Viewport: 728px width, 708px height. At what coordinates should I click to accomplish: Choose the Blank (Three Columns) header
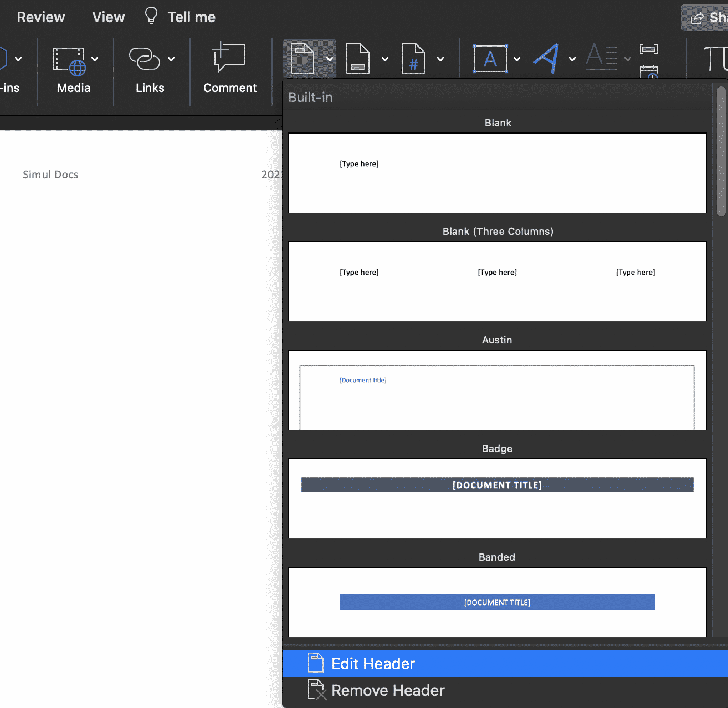point(497,281)
